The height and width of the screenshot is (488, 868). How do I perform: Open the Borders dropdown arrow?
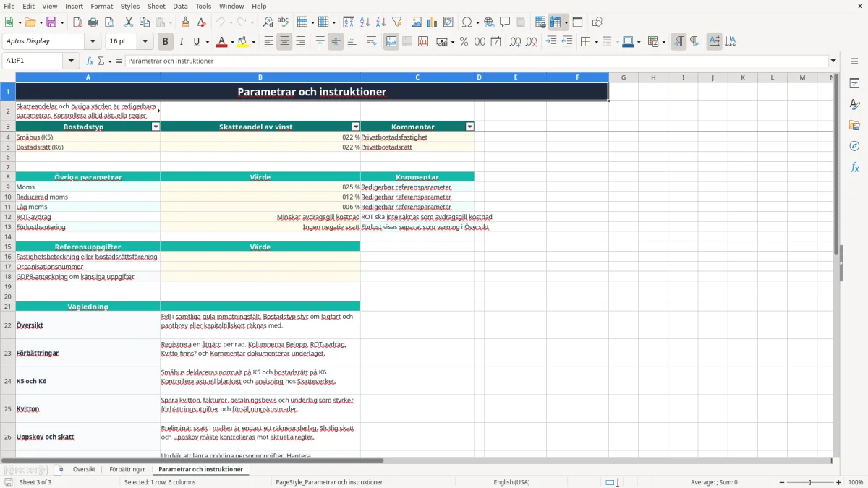point(596,42)
